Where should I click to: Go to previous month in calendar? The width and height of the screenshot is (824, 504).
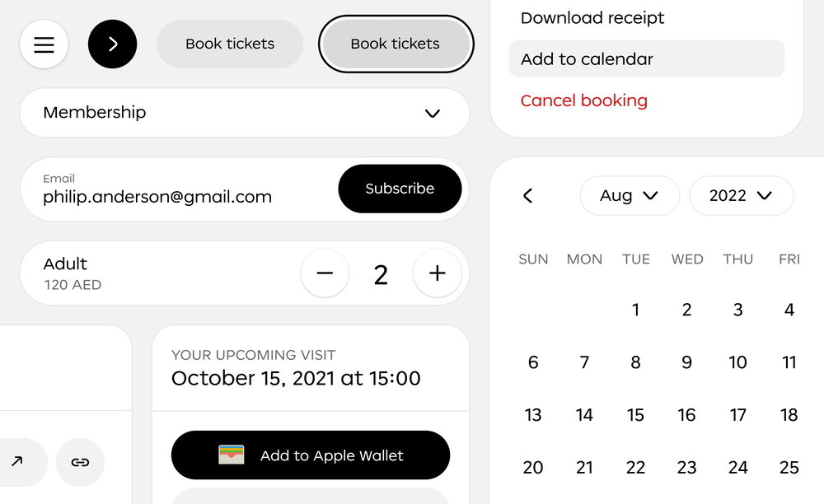tap(528, 196)
